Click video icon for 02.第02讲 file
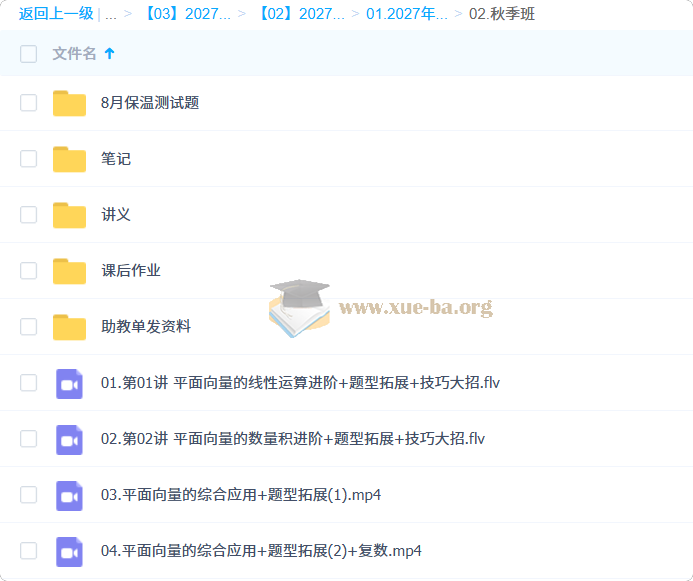The width and height of the screenshot is (693, 581). click(x=69, y=440)
